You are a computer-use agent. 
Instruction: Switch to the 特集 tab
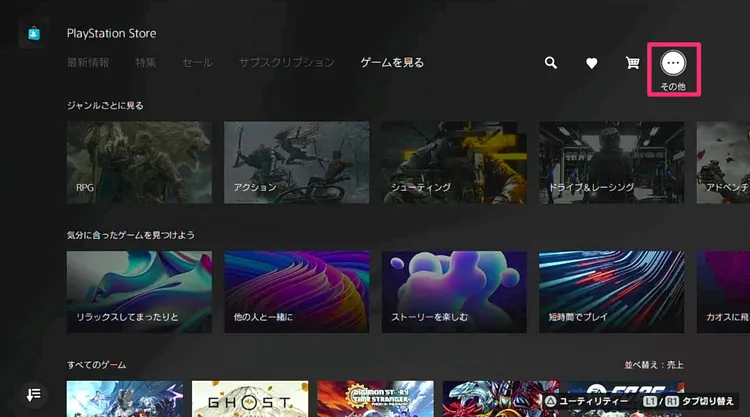146,62
